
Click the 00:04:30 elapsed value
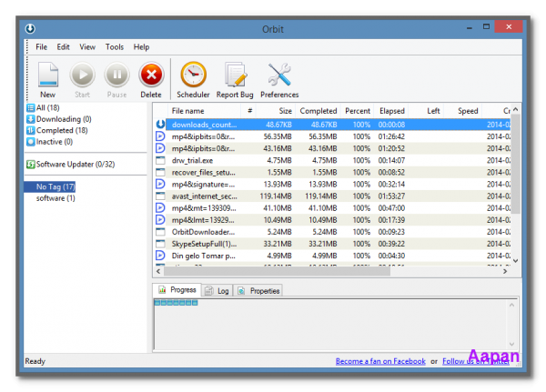(391, 256)
